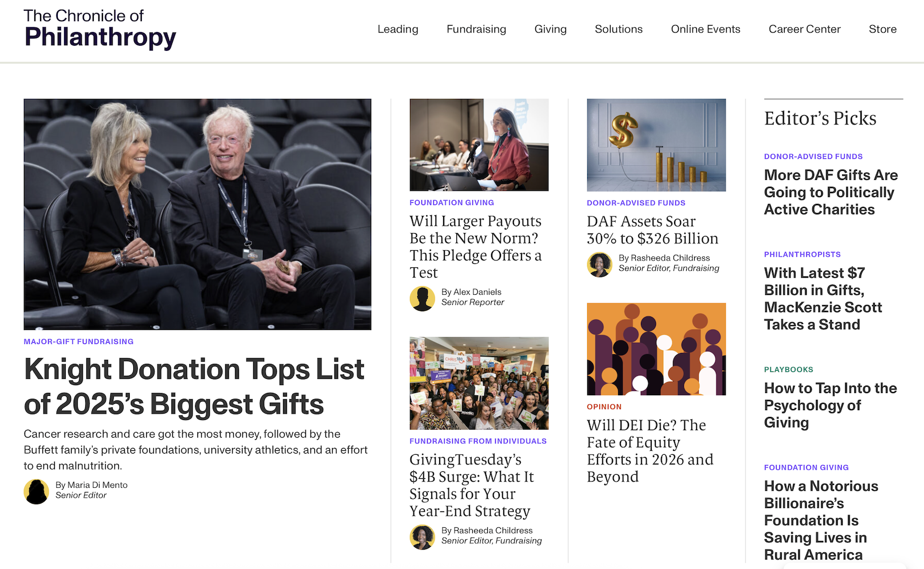Go to the Giving section
This screenshot has width=924, height=569.
[x=551, y=29]
